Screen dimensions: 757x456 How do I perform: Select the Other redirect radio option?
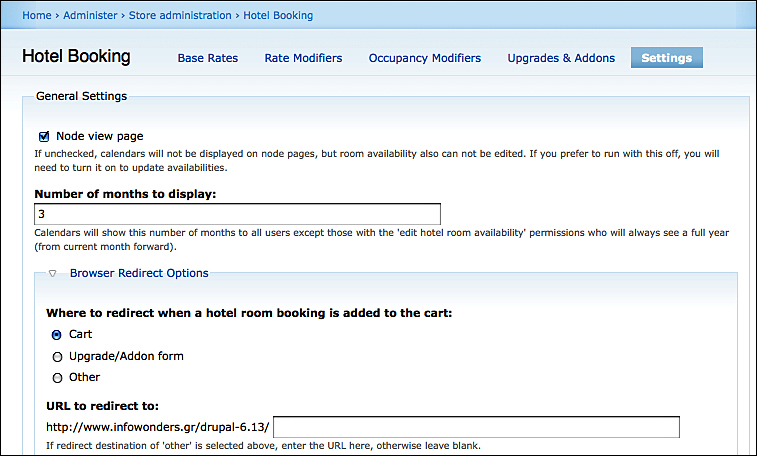pos(57,378)
